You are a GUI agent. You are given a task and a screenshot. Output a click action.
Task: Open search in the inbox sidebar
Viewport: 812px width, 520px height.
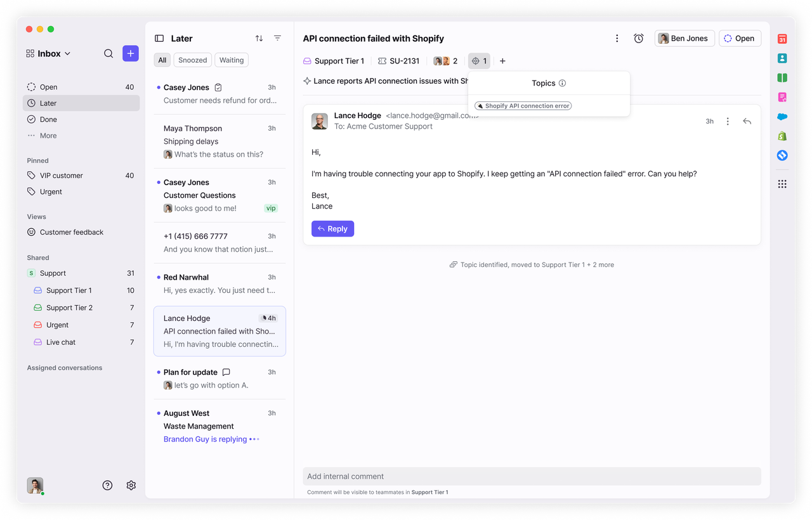[x=108, y=53]
